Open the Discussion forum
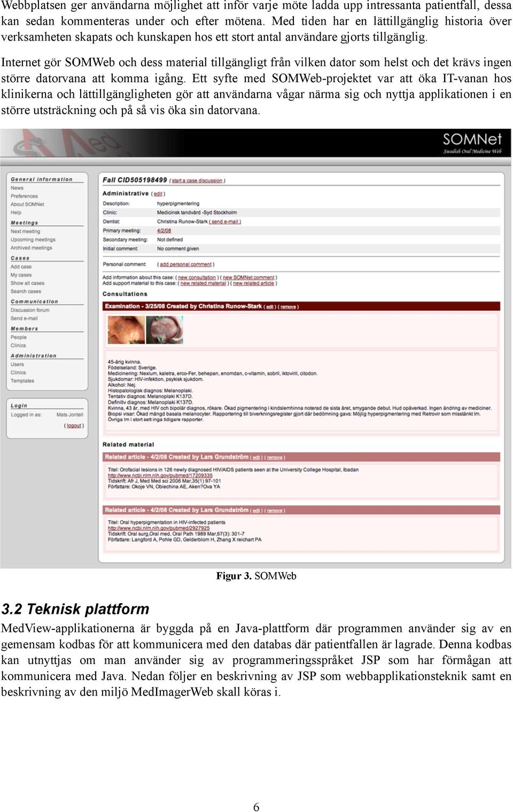 tap(30, 310)
